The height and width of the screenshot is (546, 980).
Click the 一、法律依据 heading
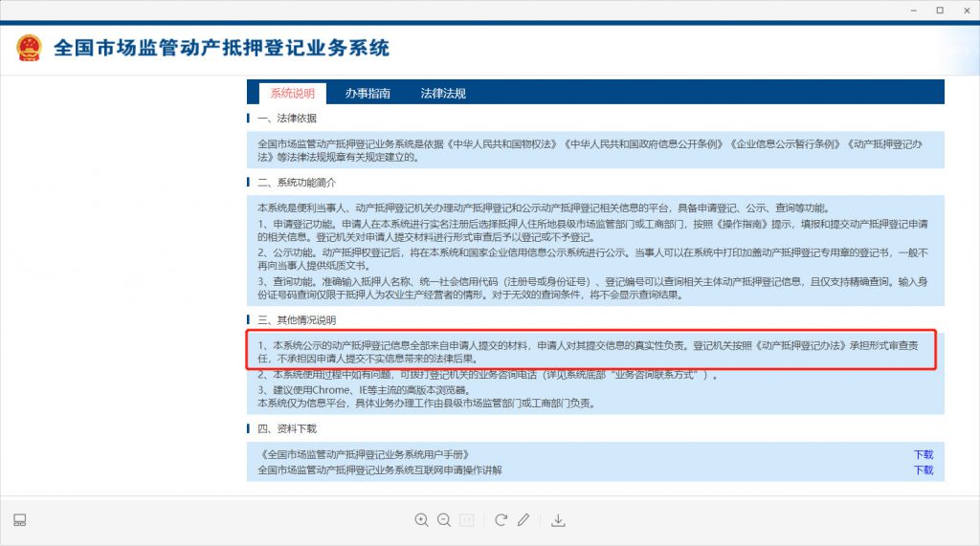tap(287, 118)
